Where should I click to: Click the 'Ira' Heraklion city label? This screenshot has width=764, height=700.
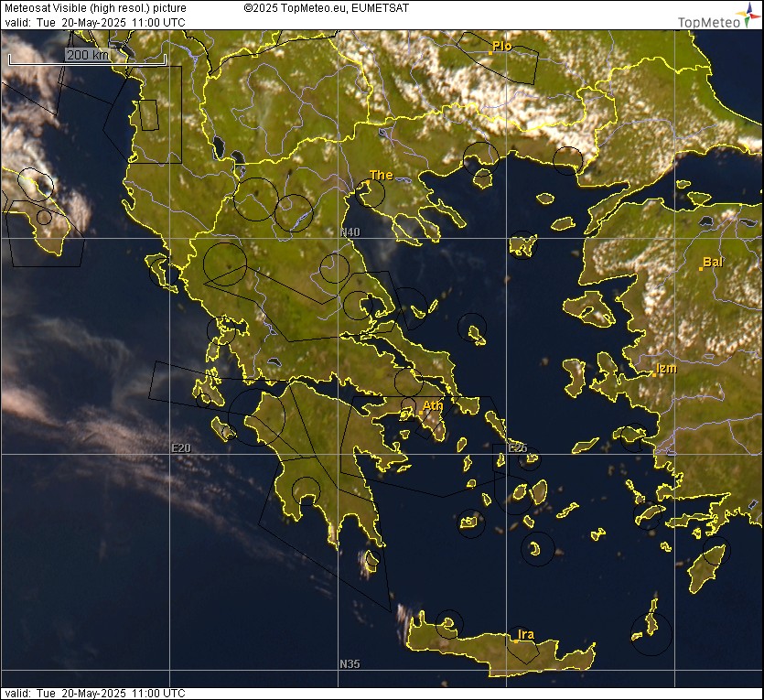point(526,634)
